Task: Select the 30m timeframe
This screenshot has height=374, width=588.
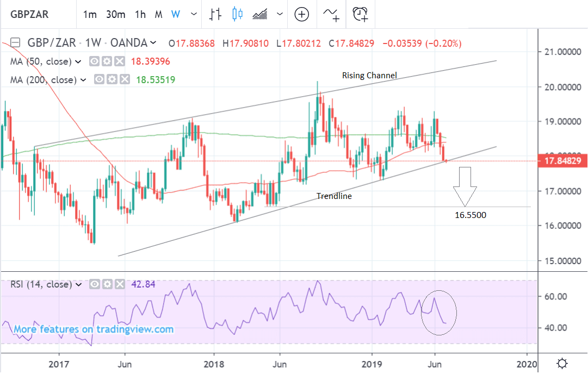Action: click(115, 15)
